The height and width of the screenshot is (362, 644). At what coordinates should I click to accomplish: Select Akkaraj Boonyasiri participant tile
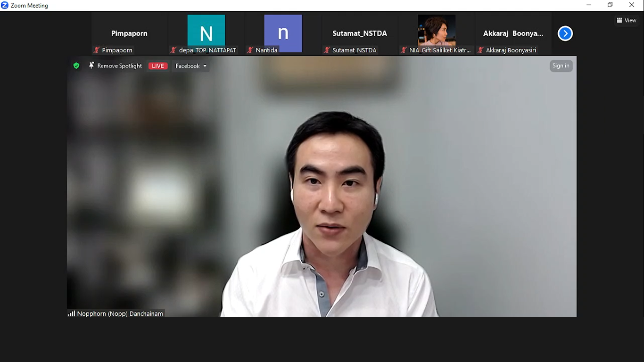[x=513, y=33]
